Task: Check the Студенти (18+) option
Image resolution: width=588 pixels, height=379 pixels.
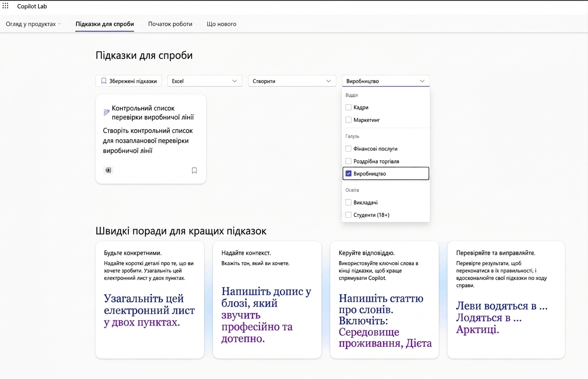Action: [348, 215]
